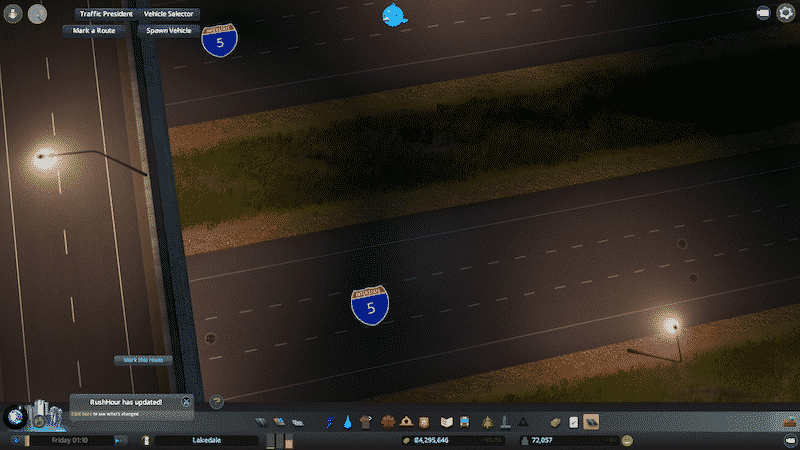
Task: Close the RushHour update notification
Action: [186, 401]
